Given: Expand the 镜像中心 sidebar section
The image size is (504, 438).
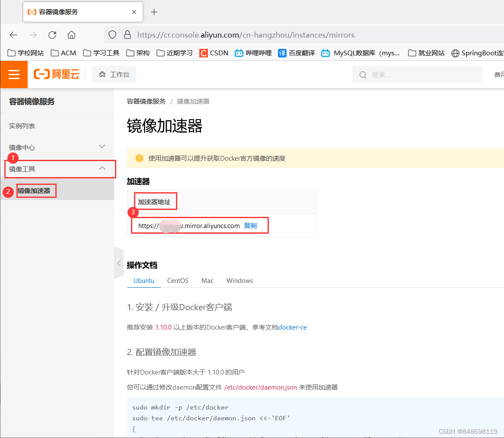Looking at the screenshot, I should 102,147.
